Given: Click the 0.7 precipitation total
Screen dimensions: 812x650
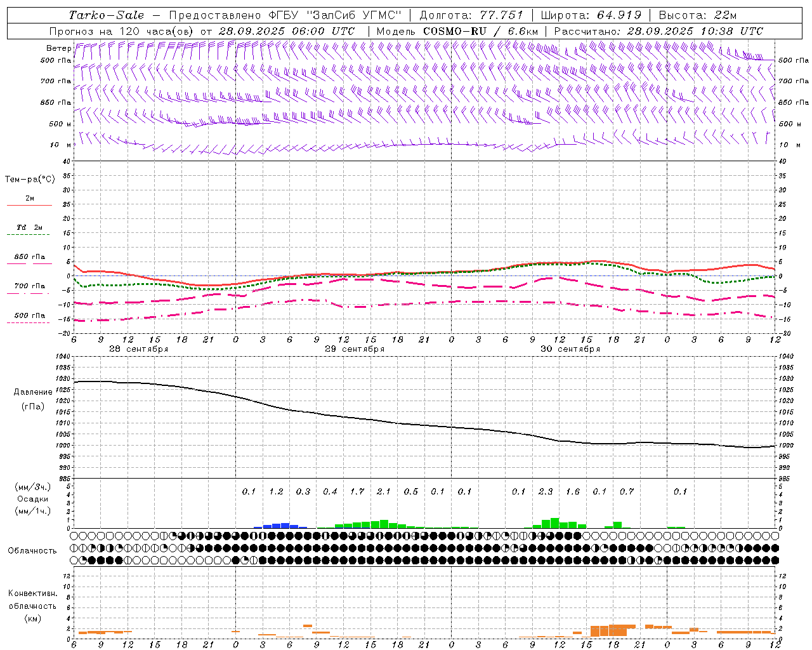Looking at the screenshot, I should pyautogui.click(x=627, y=492).
